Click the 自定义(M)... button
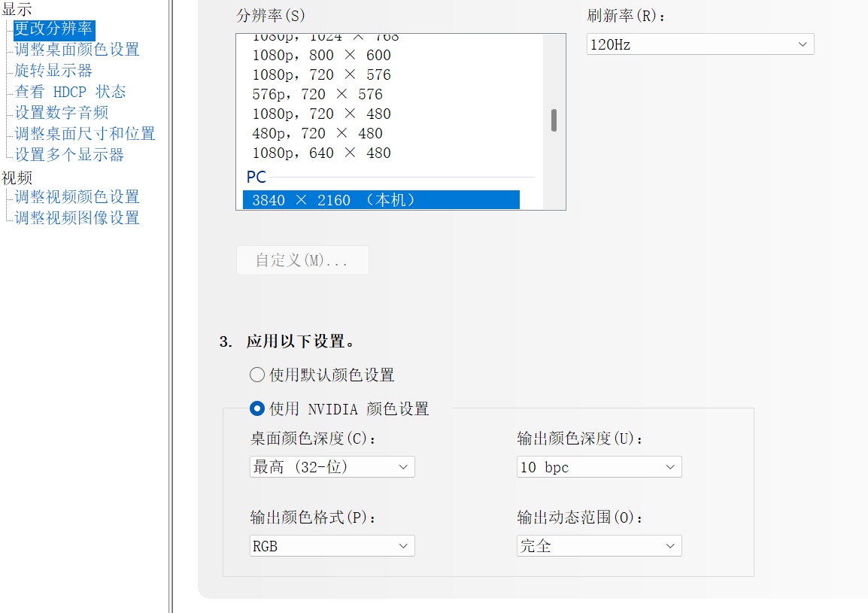Screen dimensions: 868x613 pos(302,259)
